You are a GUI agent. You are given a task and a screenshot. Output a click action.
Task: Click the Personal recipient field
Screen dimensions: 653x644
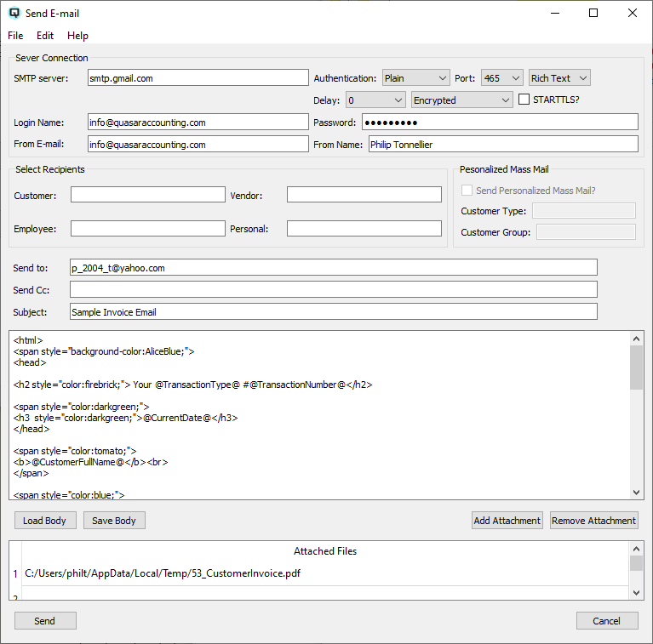coord(364,228)
